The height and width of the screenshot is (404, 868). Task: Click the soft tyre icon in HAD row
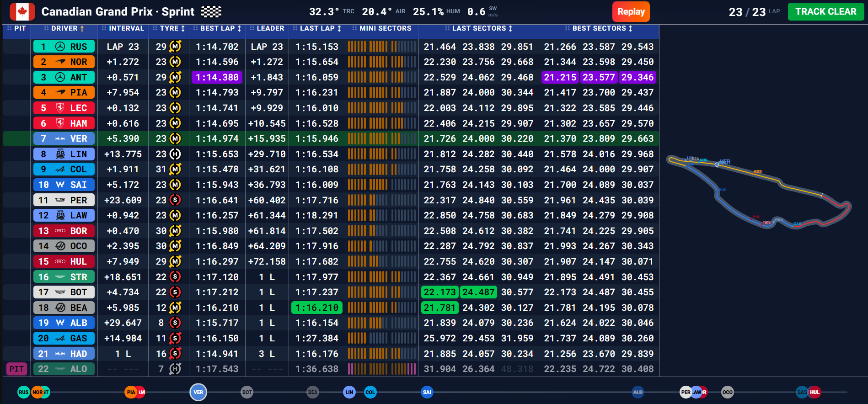(175, 354)
